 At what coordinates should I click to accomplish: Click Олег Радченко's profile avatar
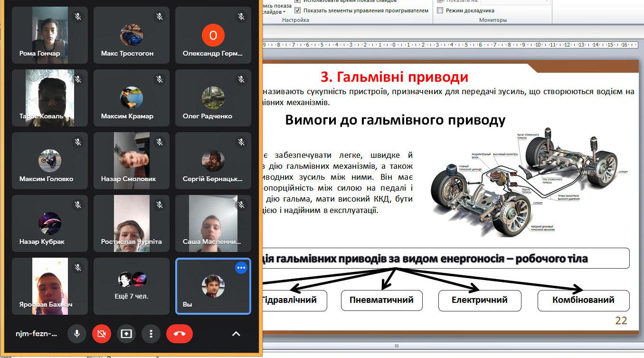(213, 98)
